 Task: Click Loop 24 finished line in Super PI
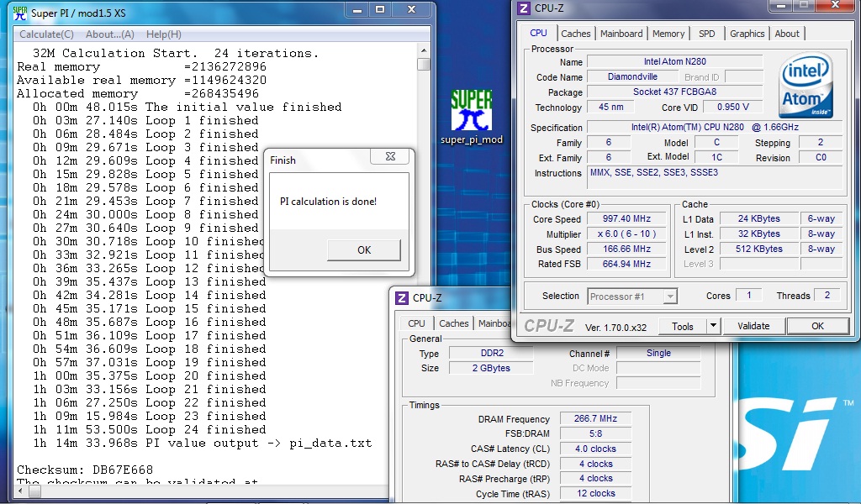click(x=149, y=429)
